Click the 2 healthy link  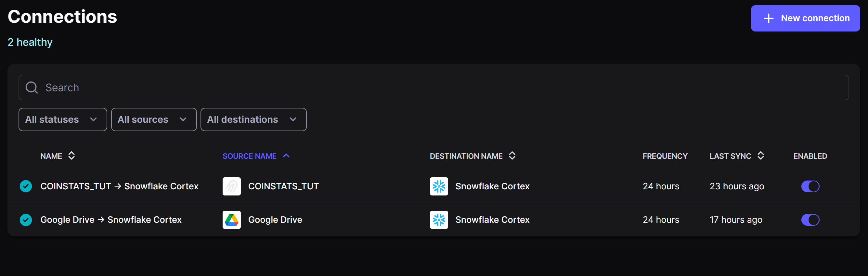30,42
